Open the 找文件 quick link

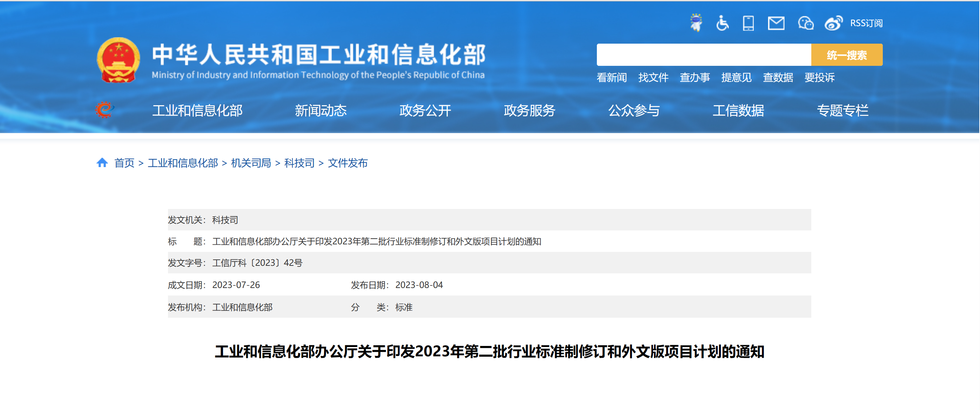[653, 78]
